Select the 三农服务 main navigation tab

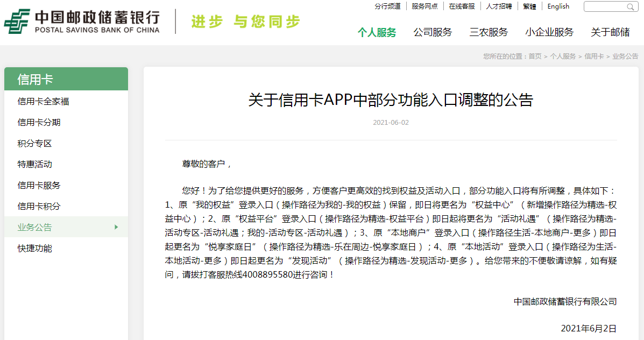(x=489, y=32)
